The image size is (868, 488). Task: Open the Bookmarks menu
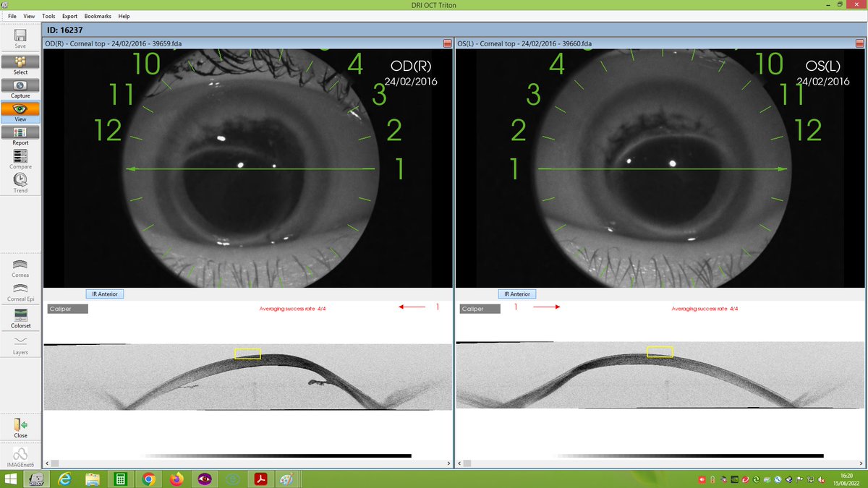click(x=98, y=16)
